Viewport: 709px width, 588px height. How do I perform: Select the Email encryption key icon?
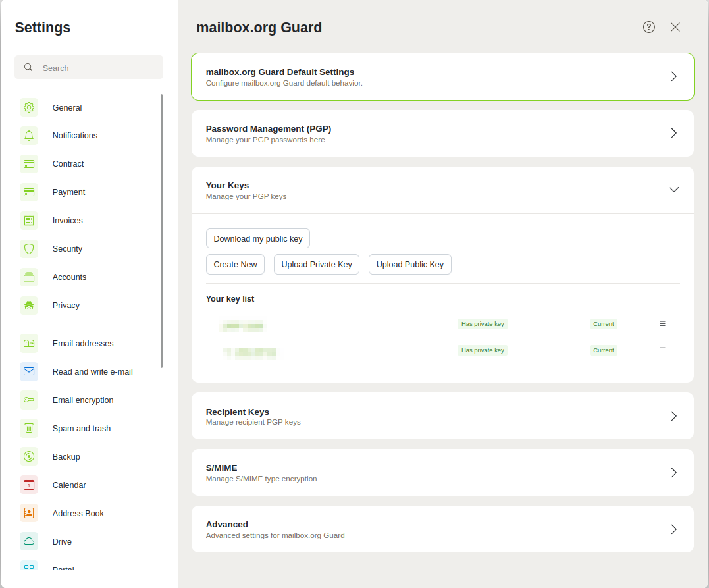click(x=29, y=400)
